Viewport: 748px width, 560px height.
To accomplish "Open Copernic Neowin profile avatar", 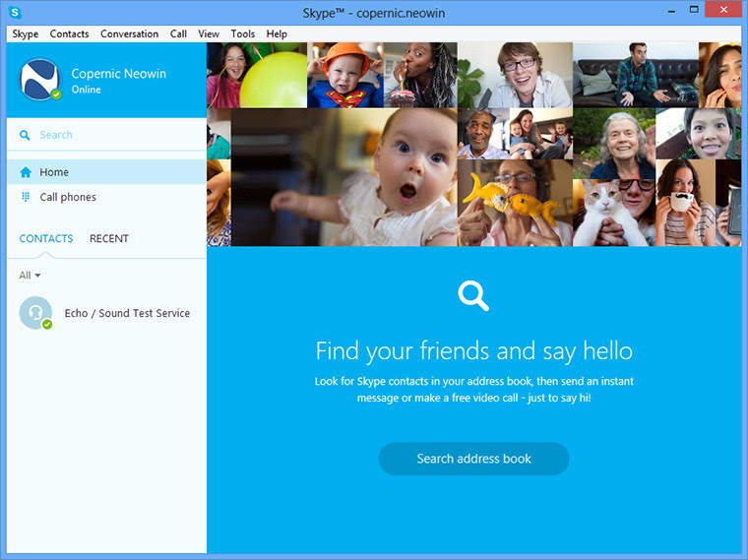I will (40, 80).
